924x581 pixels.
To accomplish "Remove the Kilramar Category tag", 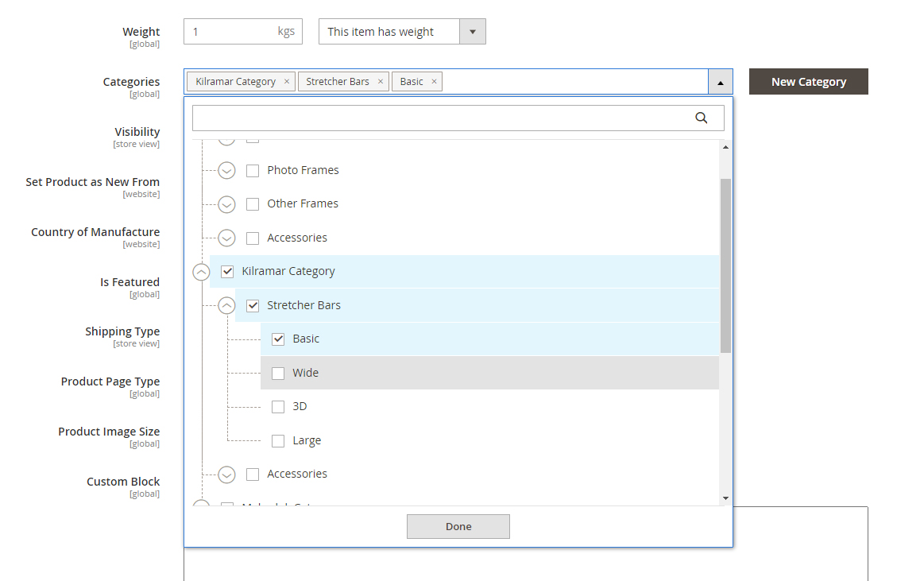I will coord(286,81).
